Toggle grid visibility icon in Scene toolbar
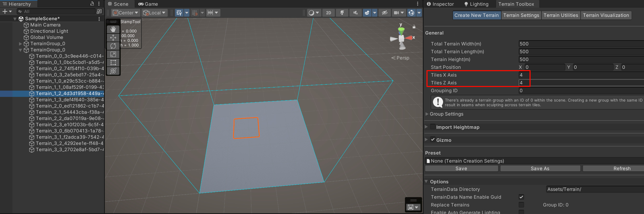This screenshot has width=644, height=214. 179,13
